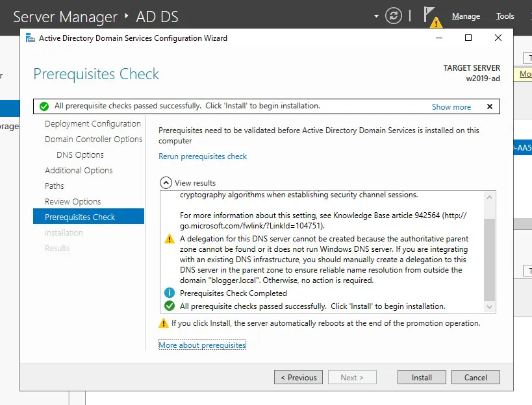Click the Server Manager refresh icon
Image resolution: width=532 pixels, height=405 pixels.
point(394,16)
